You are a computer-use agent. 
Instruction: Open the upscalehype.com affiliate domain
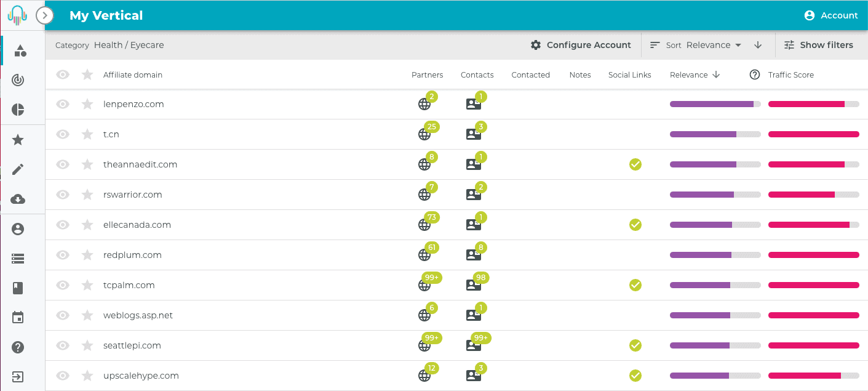click(x=141, y=376)
